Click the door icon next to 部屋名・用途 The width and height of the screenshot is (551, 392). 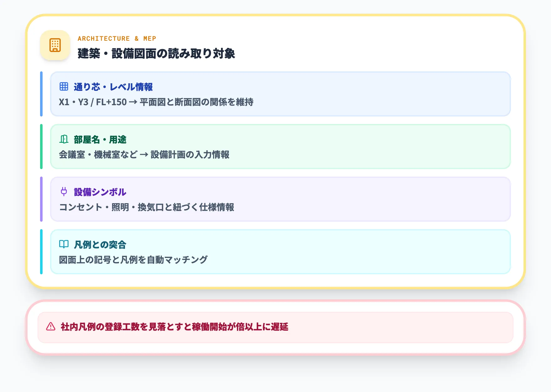coord(64,140)
